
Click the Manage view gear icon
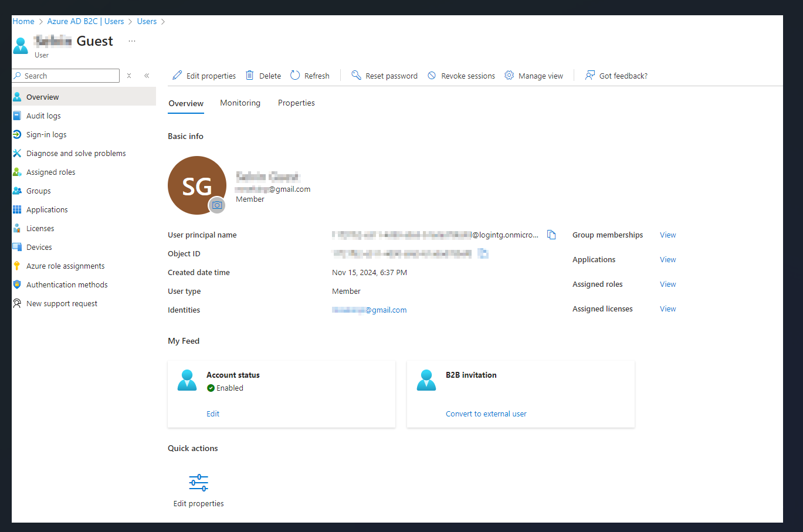tap(509, 75)
